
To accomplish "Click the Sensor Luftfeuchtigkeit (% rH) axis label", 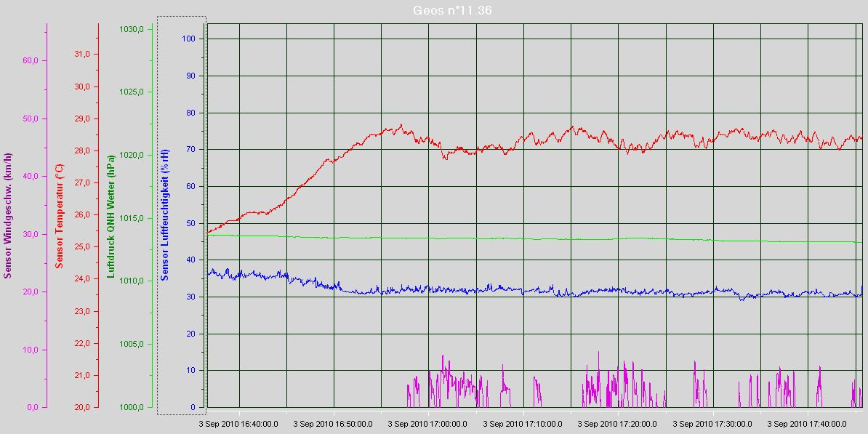I will point(165,216).
